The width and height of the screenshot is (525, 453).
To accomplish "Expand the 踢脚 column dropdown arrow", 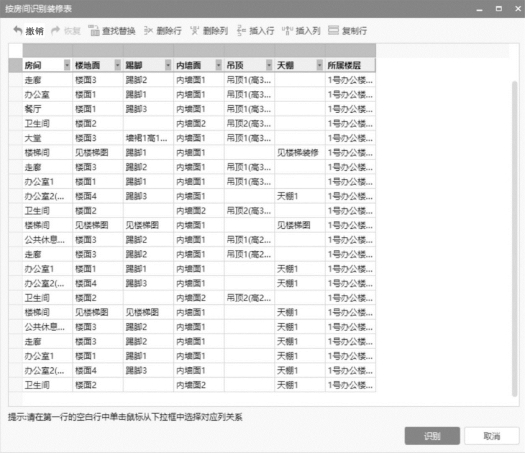I will 168,65.
